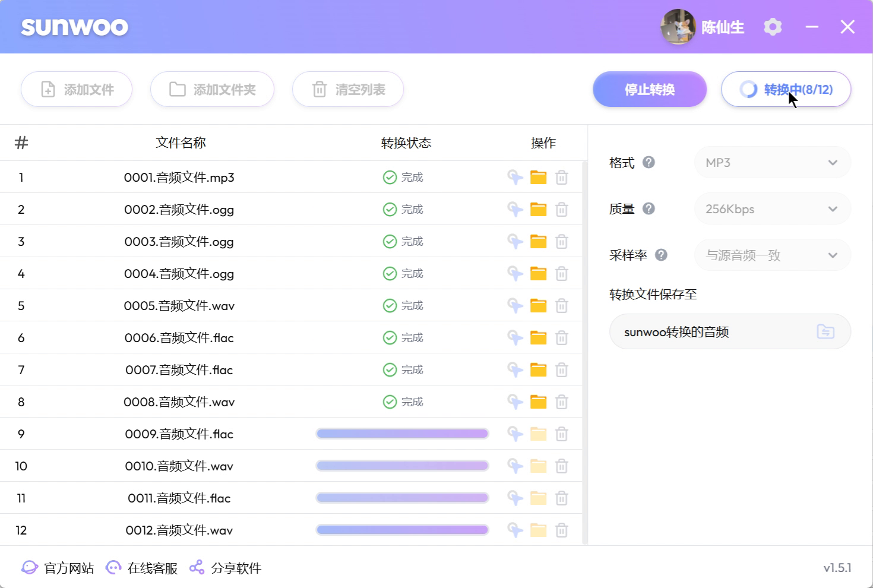
Task: Click help icon beside 质量
Action: (x=649, y=208)
